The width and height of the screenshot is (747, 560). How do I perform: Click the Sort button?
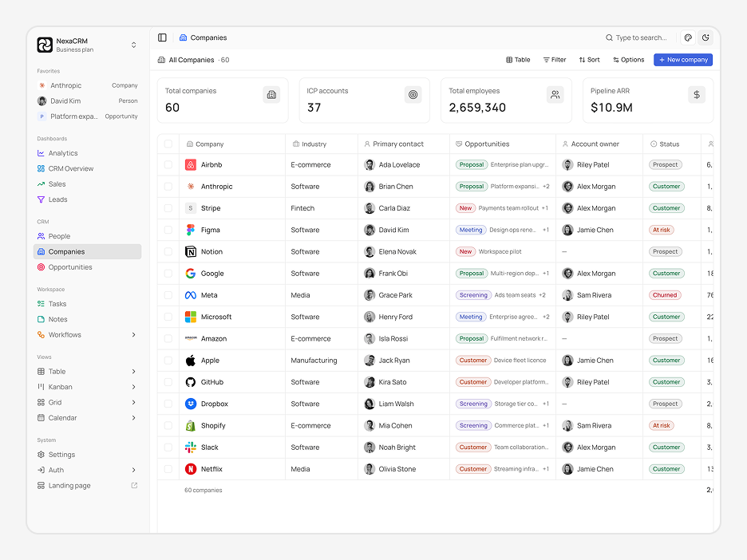tap(590, 60)
